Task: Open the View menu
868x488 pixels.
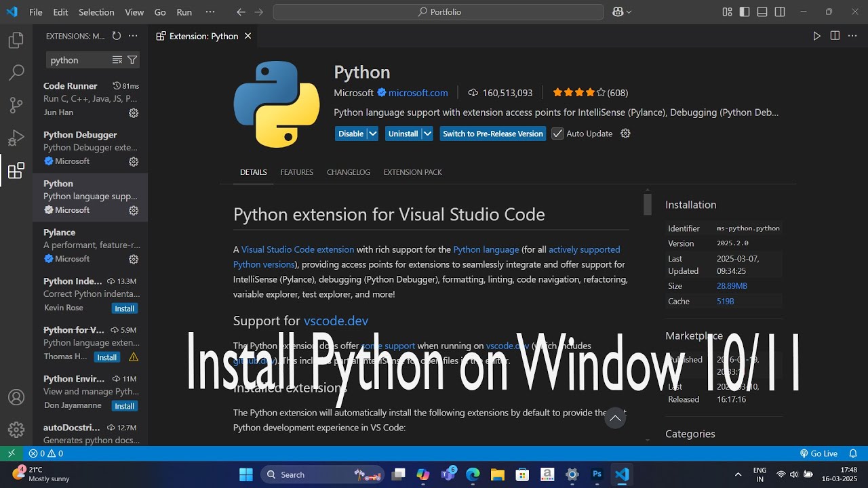Action: tap(134, 12)
